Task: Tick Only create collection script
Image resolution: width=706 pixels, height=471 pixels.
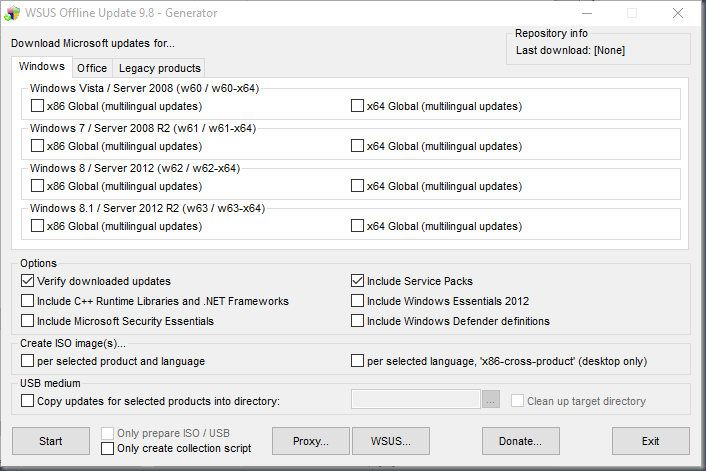Action: point(108,448)
